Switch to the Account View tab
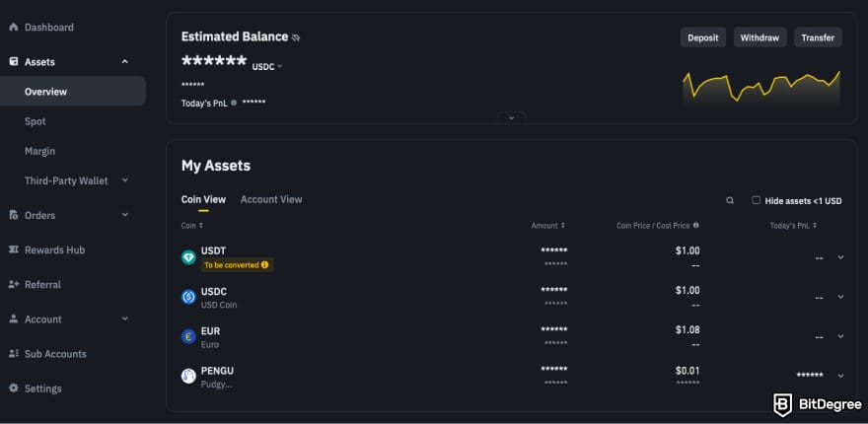868x424 pixels. point(271,200)
